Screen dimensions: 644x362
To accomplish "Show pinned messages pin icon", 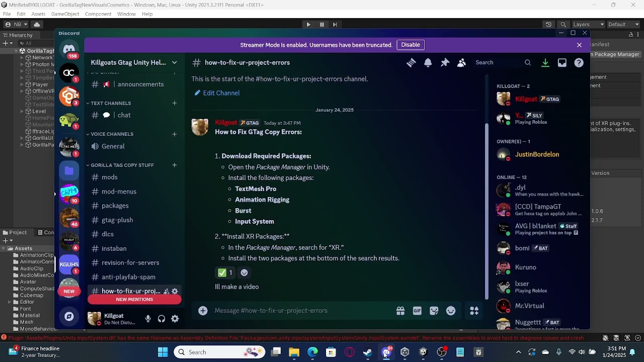I will [x=445, y=62].
